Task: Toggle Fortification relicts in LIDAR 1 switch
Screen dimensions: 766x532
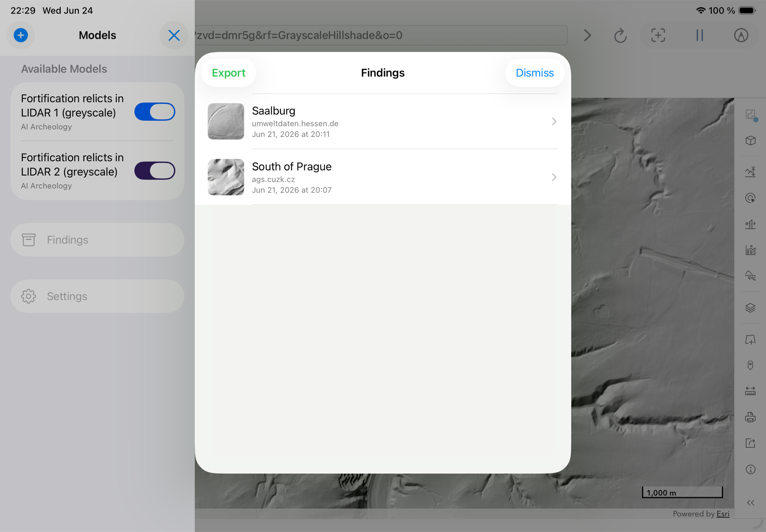Action: click(x=155, y=112)
